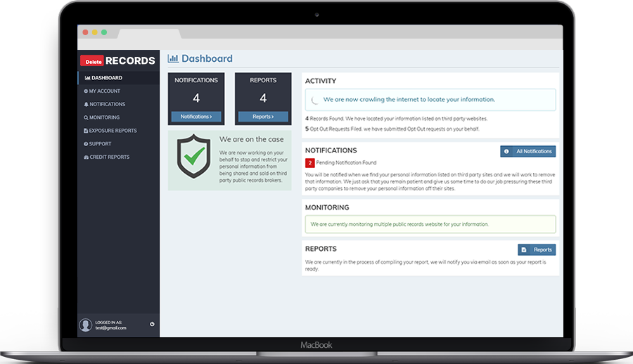Click the power logout icon
Image resolution: width=633 pixels, height=364 pixels.
coord(152,324)
